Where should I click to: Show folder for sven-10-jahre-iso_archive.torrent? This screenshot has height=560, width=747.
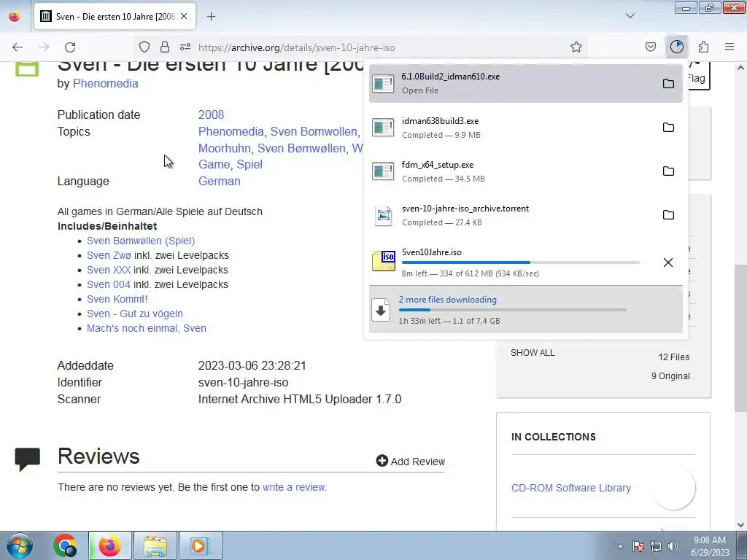click(x=668, y=215)
